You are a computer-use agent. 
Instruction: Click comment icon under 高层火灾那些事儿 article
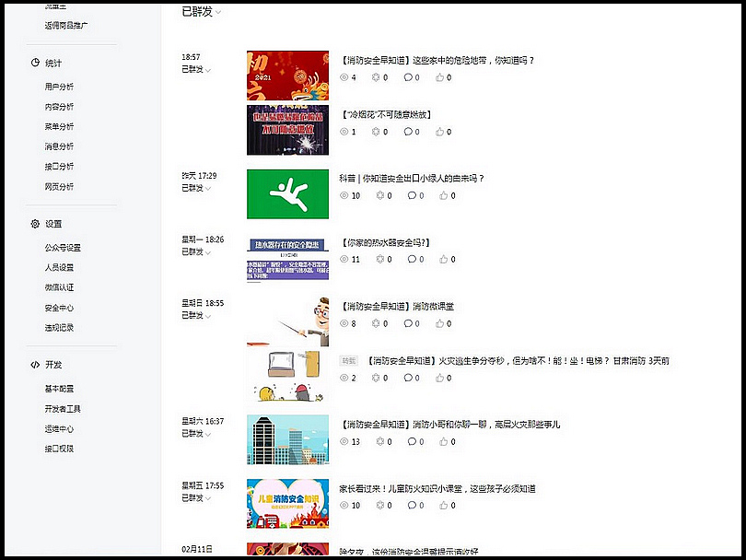coord(408,442)
